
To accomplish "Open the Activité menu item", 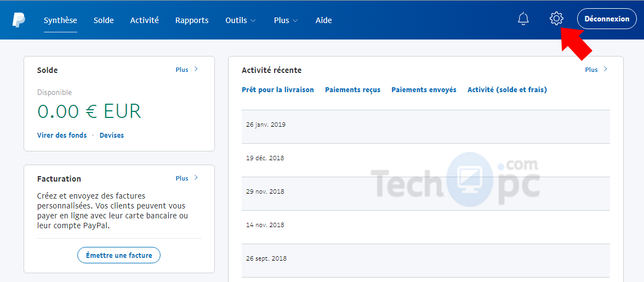I will click(145, 20).
